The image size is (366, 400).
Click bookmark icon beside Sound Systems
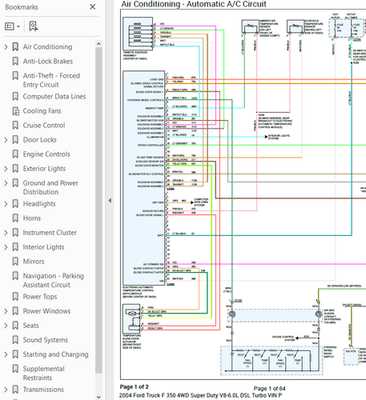[15, 340]
